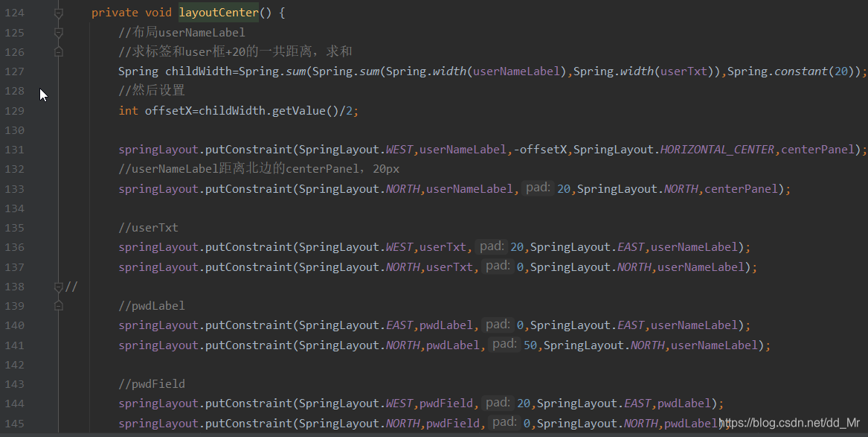
Task: Click the 'pad:' inlay hint on line 141
Action: (504, 344)
